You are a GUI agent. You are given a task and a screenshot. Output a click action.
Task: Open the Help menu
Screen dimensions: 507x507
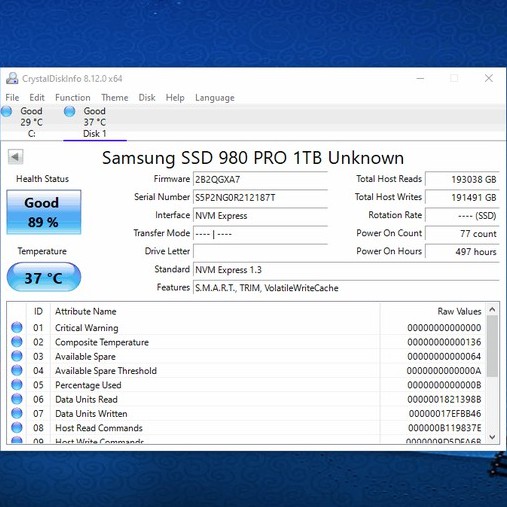175,98
